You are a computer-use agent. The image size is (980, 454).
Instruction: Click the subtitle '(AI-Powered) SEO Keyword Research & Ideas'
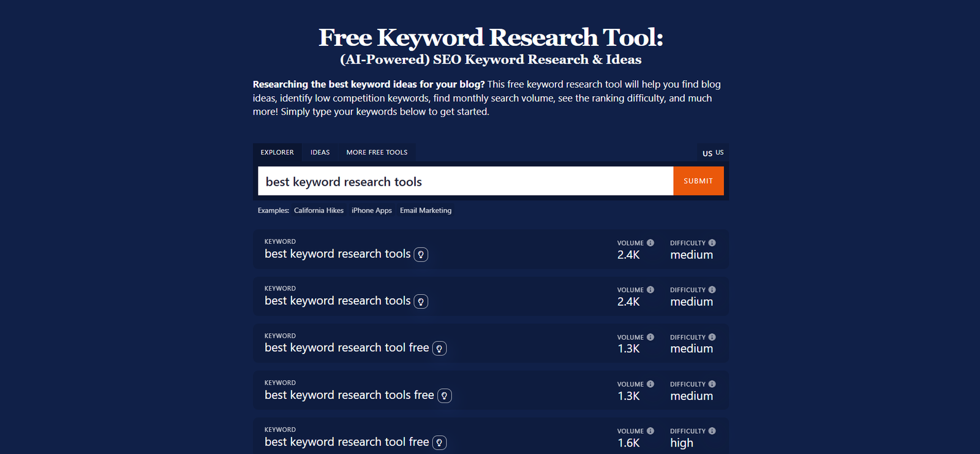491,59
